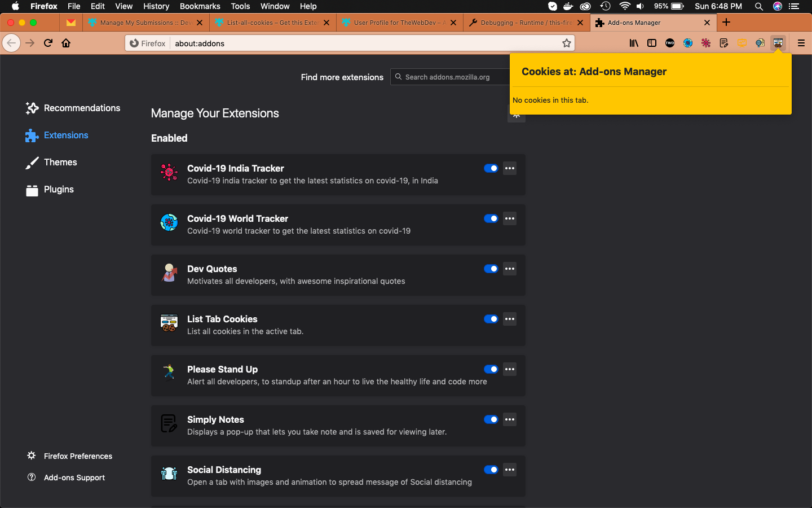This screenshot has width=812, height=508.
Task: Turn off List Tab Cookies extension
Action: [x=491, y=319]
